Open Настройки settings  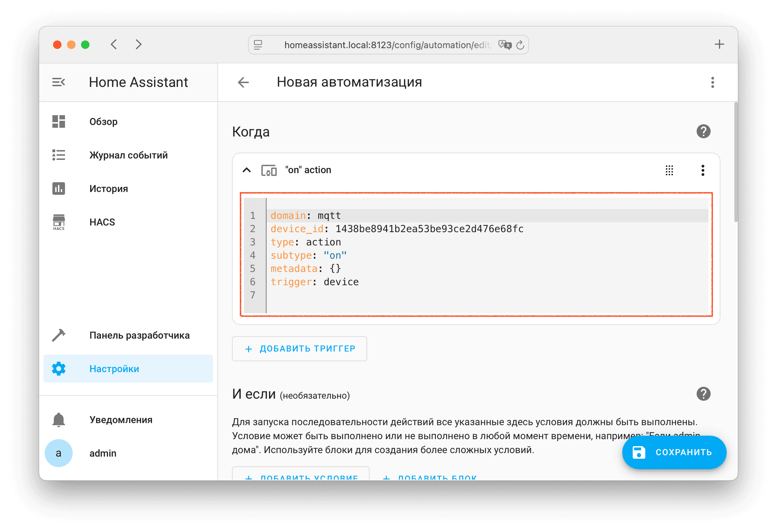114,369
